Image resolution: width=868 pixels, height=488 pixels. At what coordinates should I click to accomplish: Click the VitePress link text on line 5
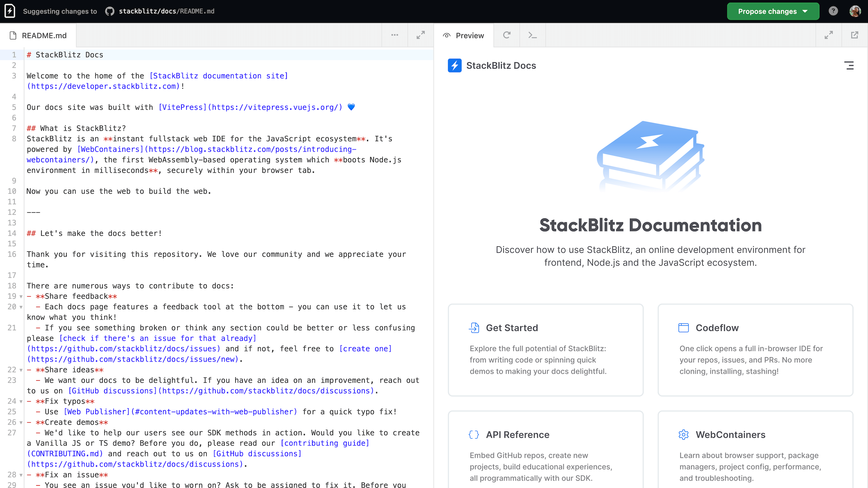coord(183,107)
